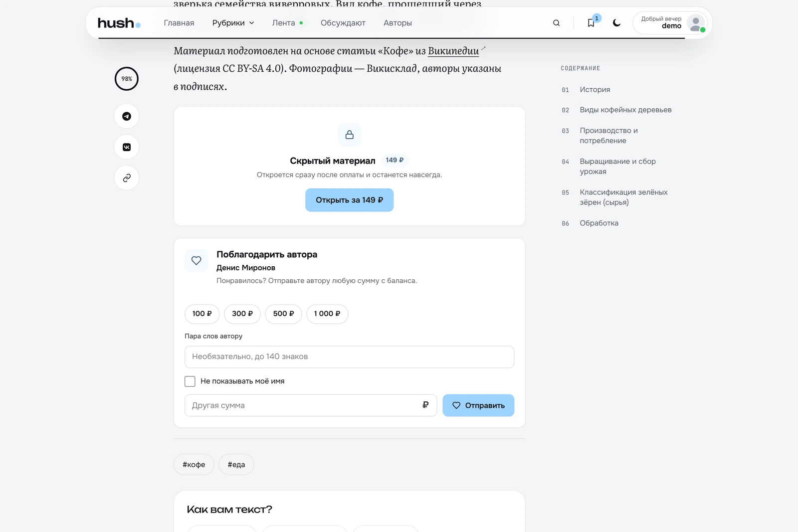Jump to Выращивание и сбор урожая section

pos(617,167)
